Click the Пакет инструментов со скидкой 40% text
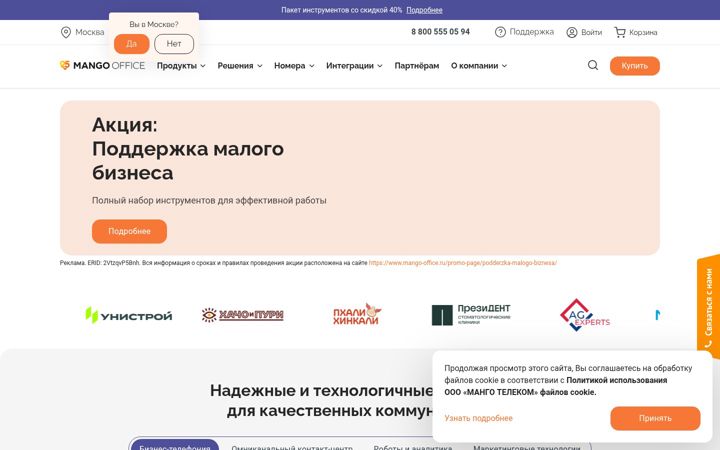The height and width of the screenshot is (450, 720). [x=341, y=10]
